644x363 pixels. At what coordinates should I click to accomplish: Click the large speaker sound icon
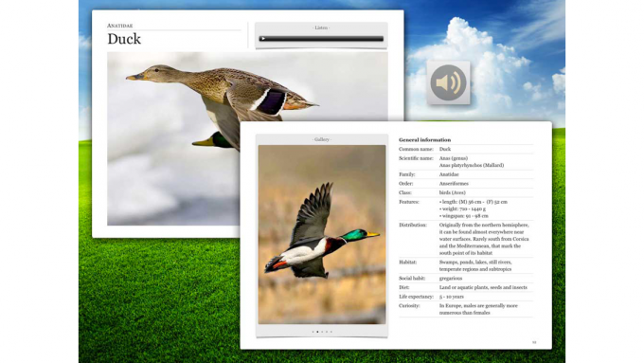(x=448, y=82)
